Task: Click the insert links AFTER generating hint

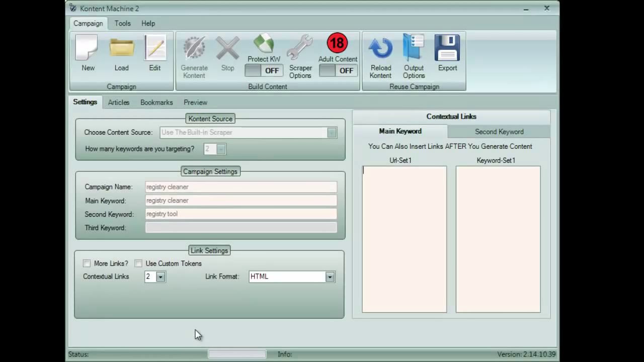Action: 450,146
